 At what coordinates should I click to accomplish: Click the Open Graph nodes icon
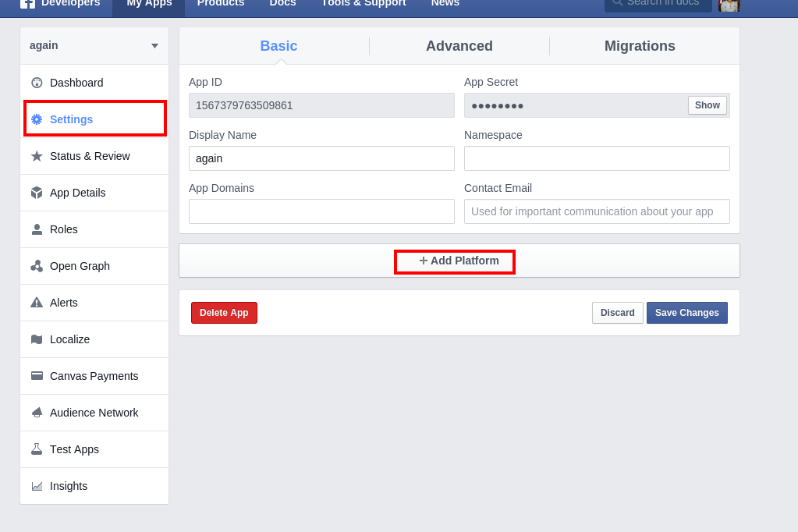click(37, 266)
